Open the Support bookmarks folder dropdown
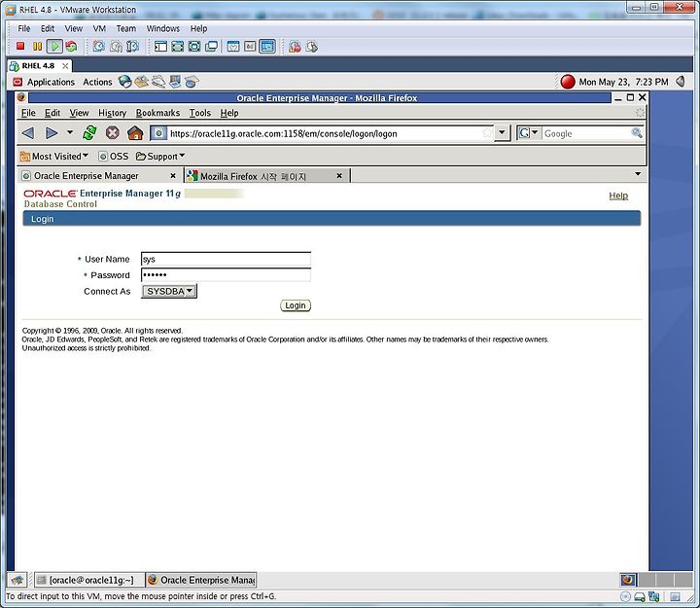 point(159,157)
